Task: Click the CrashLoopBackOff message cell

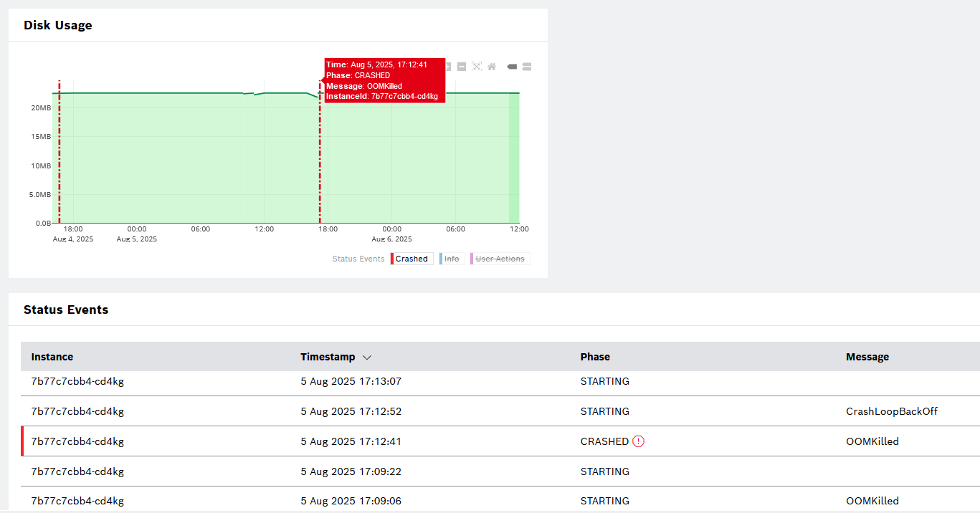Action: (891, 411)
